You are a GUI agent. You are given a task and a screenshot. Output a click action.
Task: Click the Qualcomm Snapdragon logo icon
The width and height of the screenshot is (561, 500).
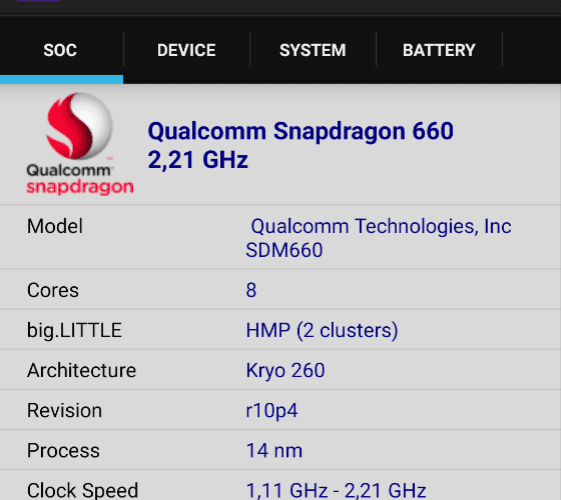(x=80, y=143)
